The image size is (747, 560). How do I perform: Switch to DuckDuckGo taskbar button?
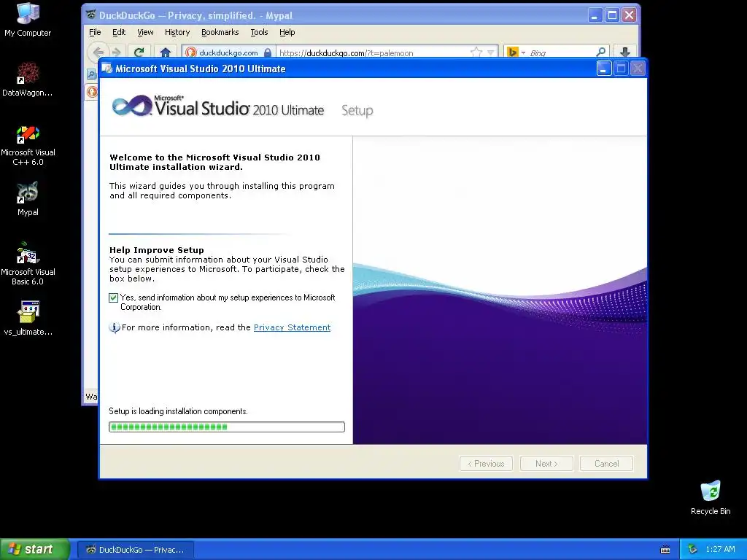click(135, 550)
